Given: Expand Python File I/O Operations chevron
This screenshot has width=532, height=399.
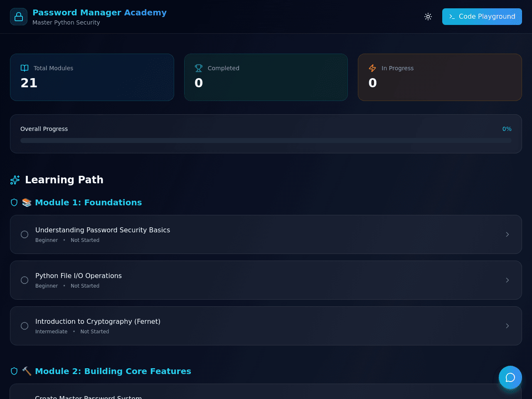Looking at the screenshot, I should click(x=507, y=280).
